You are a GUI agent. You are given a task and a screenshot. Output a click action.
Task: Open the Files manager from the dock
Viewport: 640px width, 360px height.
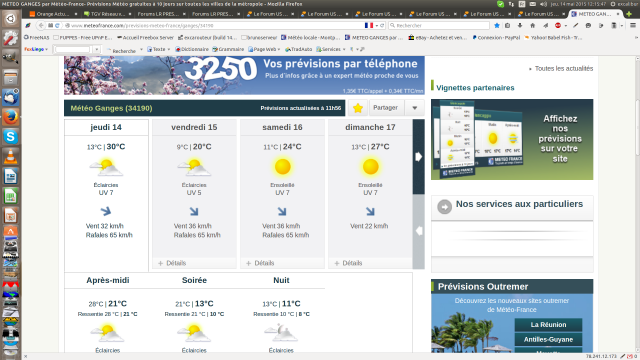[x=10, y=78]
